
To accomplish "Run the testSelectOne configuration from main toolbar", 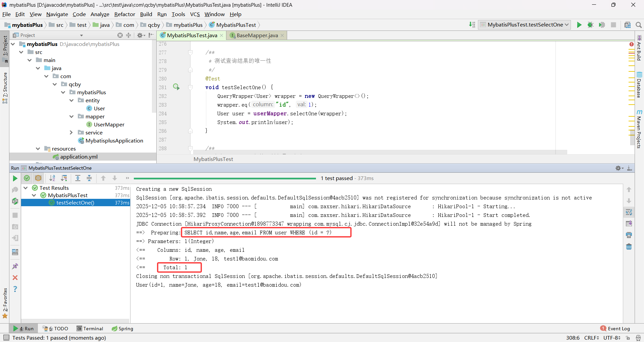I will [579, 25].
